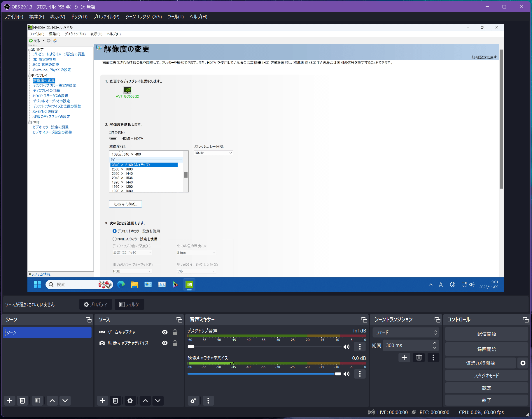Open File Explorer icon in captured taskbar
Screen dimensions: 532x419
[x=134, y=285]
